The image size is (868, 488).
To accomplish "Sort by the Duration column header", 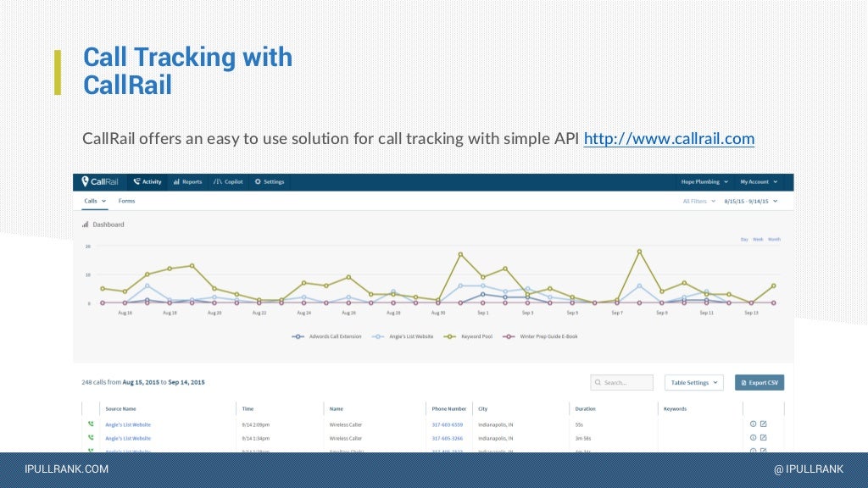I will pos(585,409).
